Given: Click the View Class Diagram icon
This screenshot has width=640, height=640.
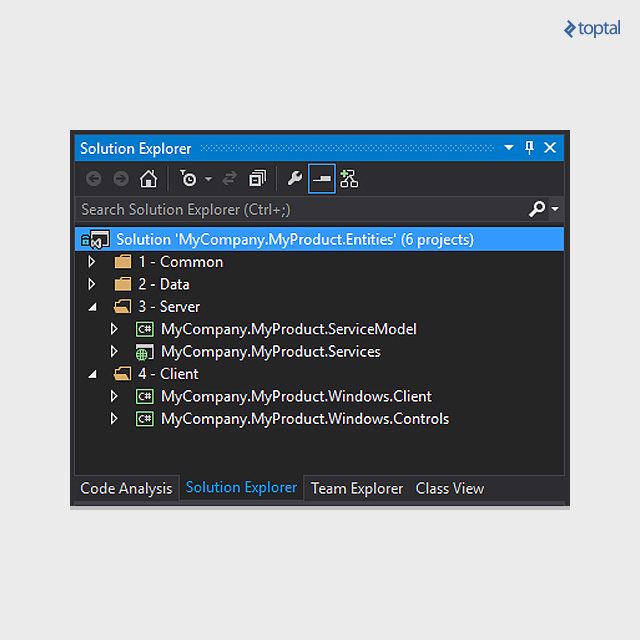Looking at the screenshot, I should tap(349, 179).
